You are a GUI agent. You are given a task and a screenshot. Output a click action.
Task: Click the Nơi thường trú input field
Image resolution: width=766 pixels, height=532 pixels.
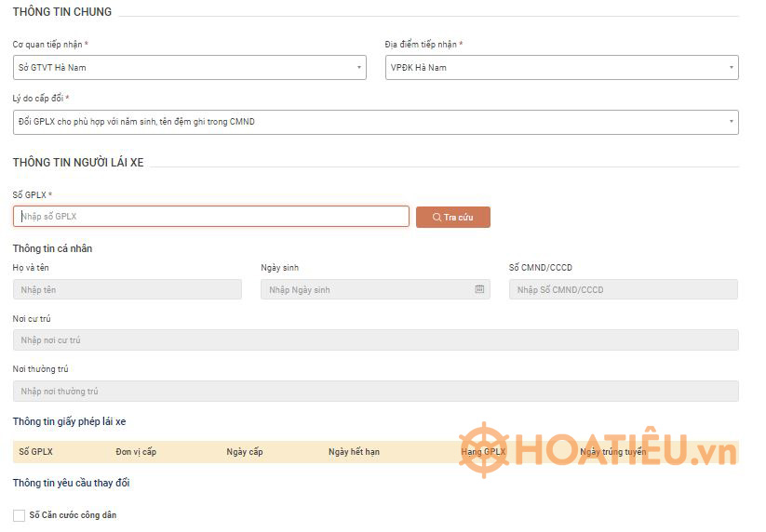tap(375, 392)
